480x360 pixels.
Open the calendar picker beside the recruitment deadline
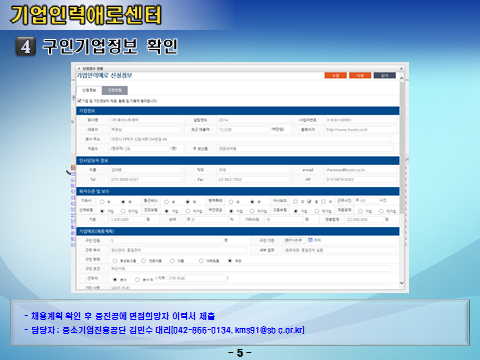tap(310, 240)
